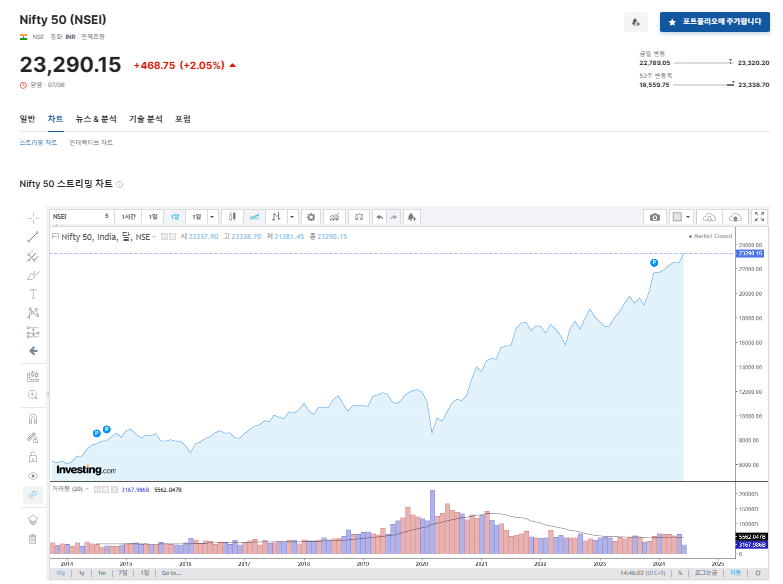Select bar chart style icon
The width and height of the screenshot is (783, 584).
[276, 217]
